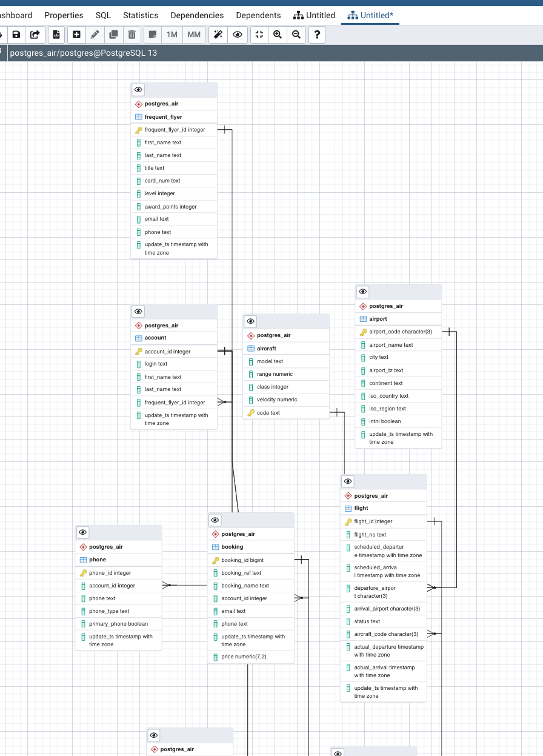
Task: Toggle Show details eye in toolbar
Action: click(x=237, y=35)
